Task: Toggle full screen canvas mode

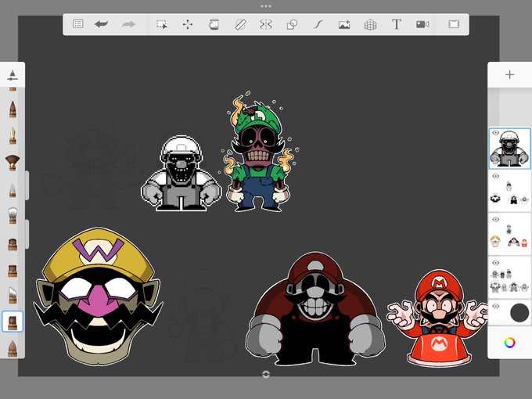Action: tap(454, 24)
